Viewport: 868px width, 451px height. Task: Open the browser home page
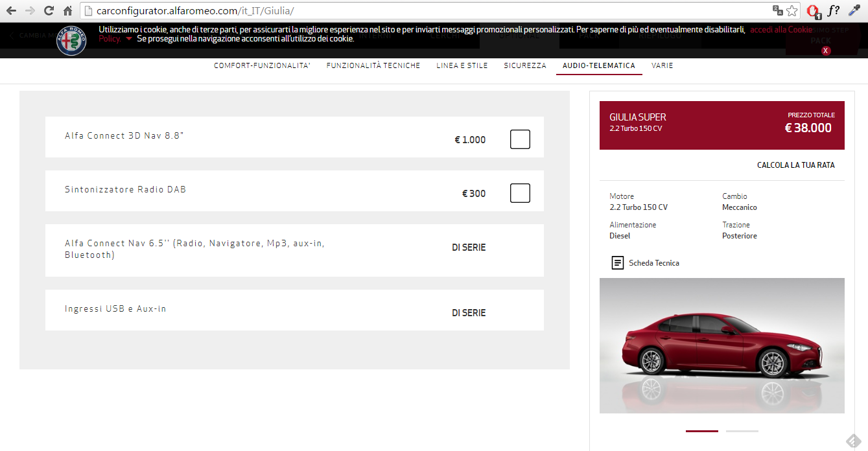point(67,11)
